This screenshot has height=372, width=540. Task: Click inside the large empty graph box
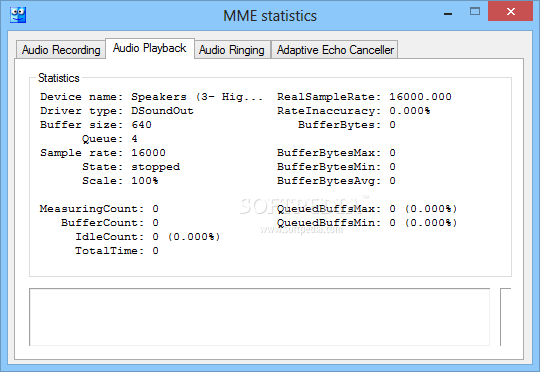[x=259, y=317]
